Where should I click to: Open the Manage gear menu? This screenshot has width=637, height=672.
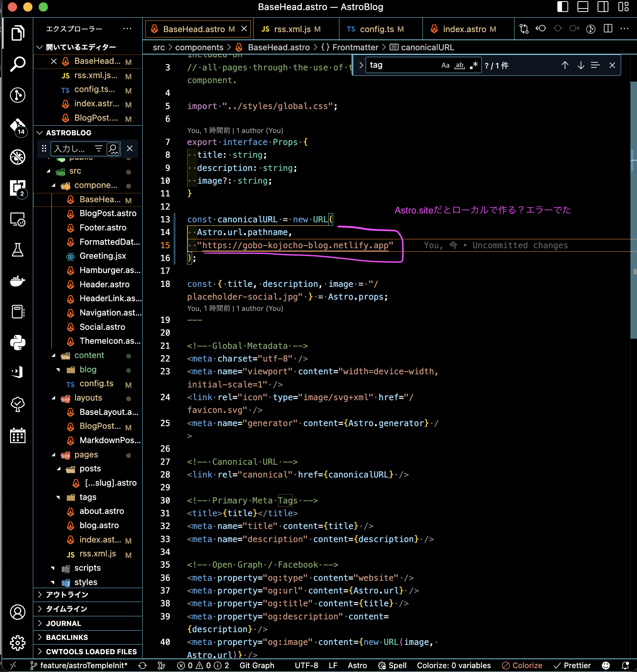17,643
